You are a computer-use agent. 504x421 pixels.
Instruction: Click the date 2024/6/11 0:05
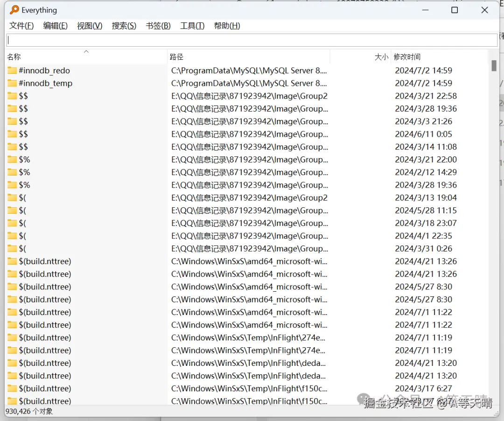[x=424, y=134]
